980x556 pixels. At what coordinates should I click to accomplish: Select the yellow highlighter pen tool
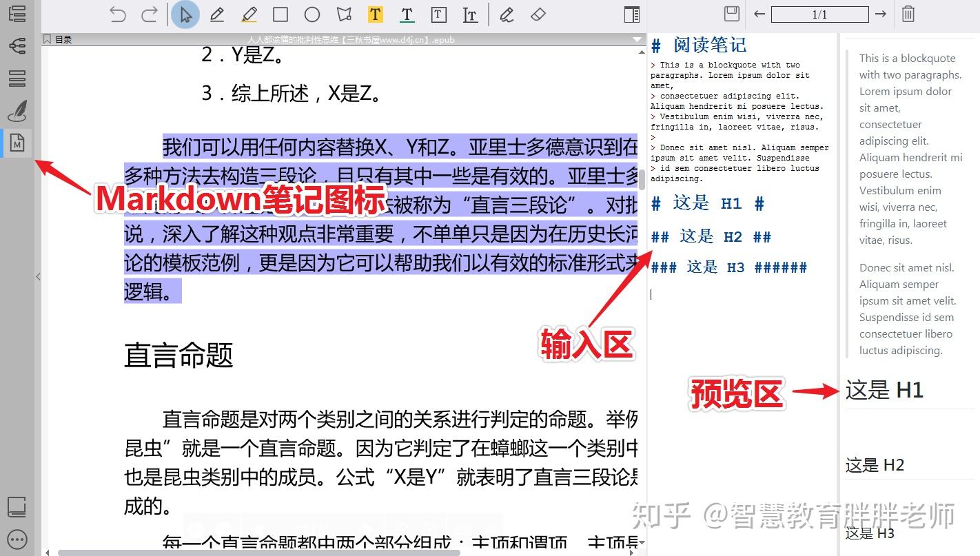coord(248,14)
